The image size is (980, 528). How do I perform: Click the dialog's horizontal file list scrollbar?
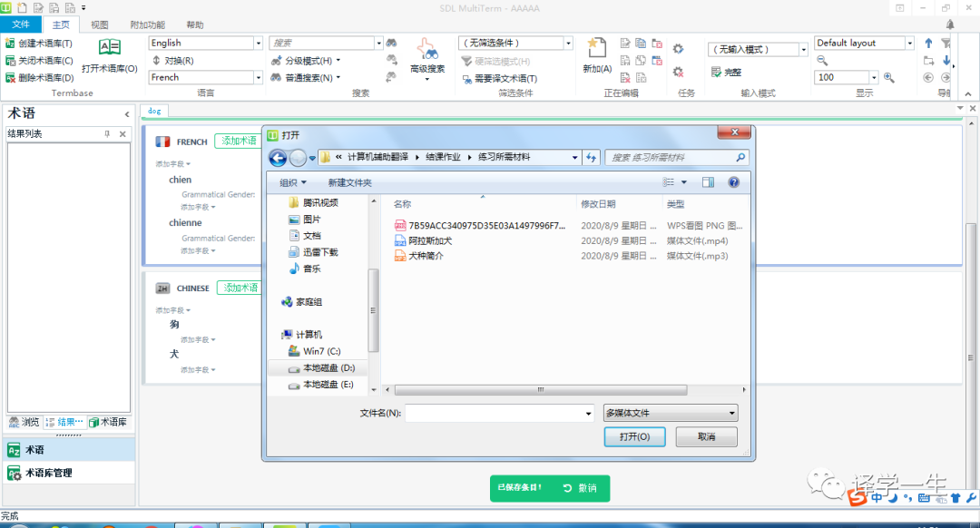pyautogui.click(x=541, y=389)
